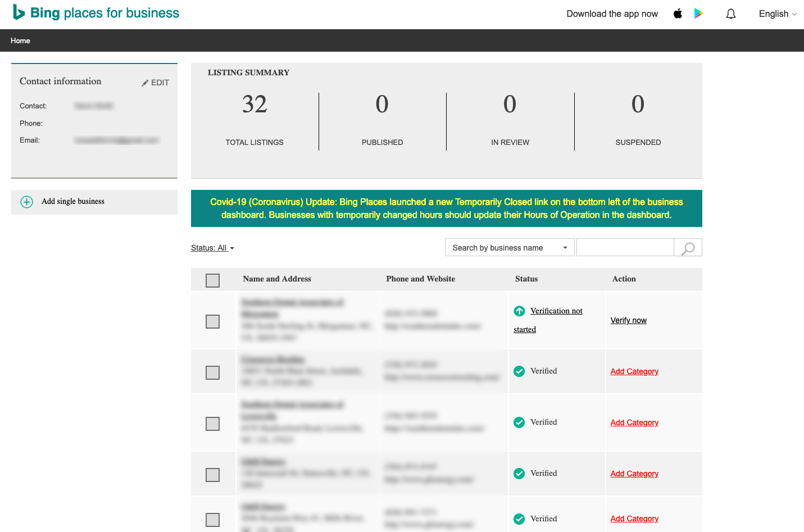Click the Action column header
804x532 pixels.
(624, 279)
